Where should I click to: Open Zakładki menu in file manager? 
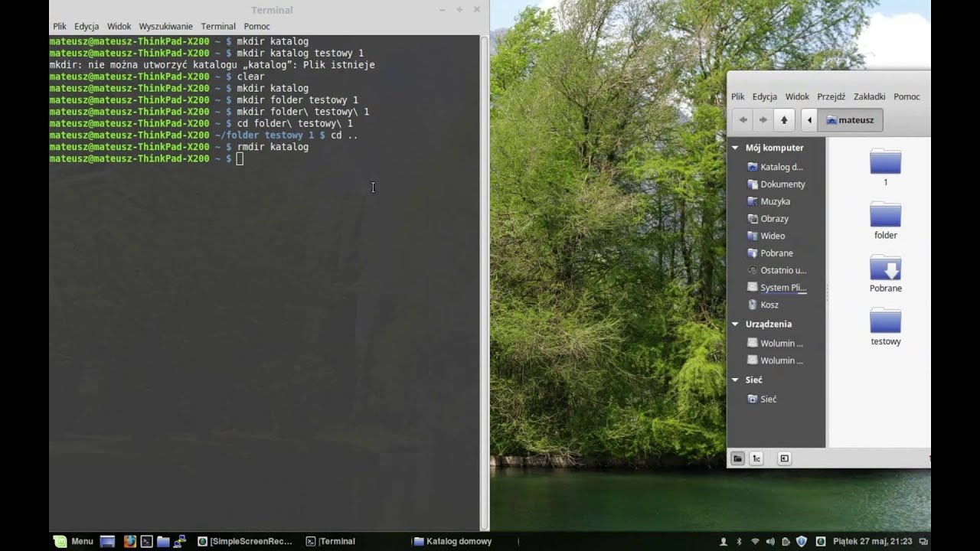[870, 96]
